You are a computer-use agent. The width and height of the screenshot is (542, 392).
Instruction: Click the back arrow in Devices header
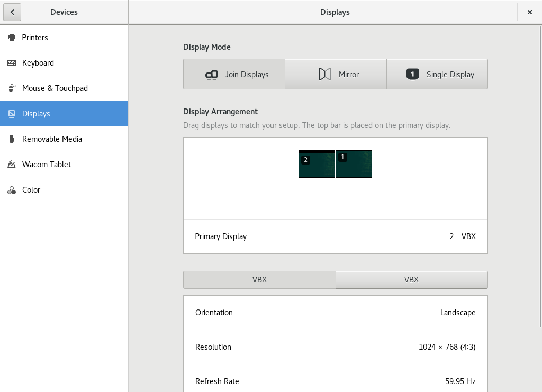12,12
